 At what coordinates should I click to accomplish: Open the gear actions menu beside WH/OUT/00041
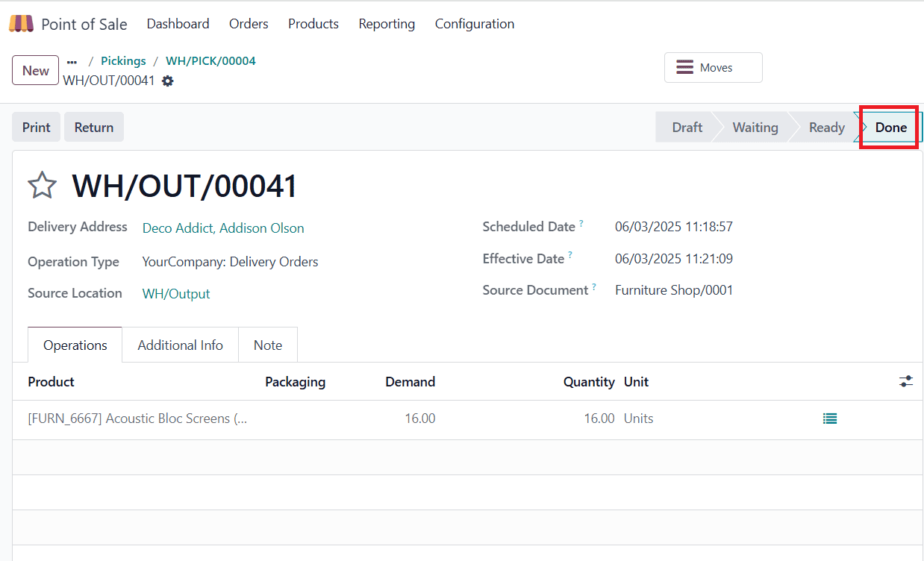click(168, 81)
